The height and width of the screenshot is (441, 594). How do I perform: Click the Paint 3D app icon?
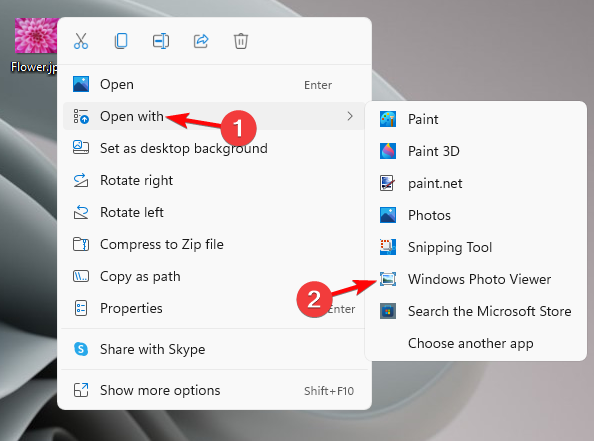[388, 151]
